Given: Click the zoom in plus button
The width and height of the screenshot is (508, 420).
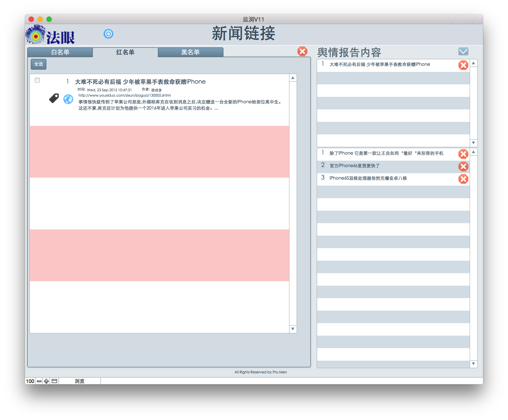Looking at the screenshot, I should (46, 381).
